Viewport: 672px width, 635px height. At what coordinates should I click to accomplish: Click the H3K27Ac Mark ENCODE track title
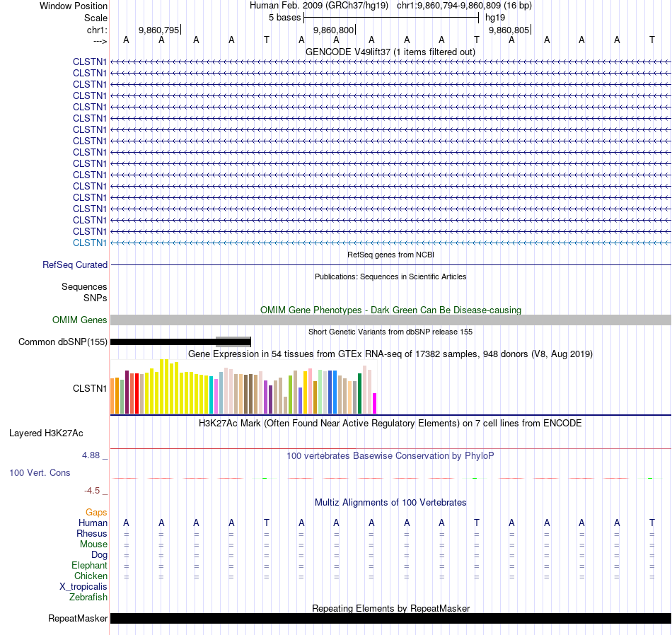(390, 424)
